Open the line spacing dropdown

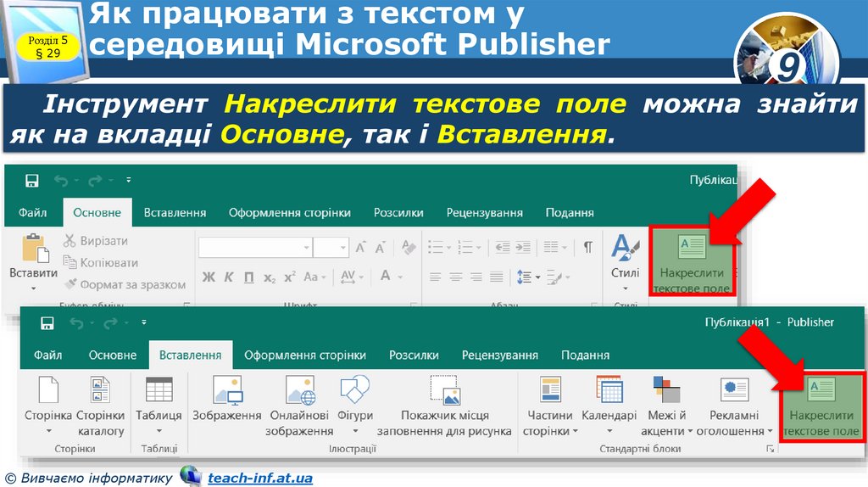[x=528, y=277]
